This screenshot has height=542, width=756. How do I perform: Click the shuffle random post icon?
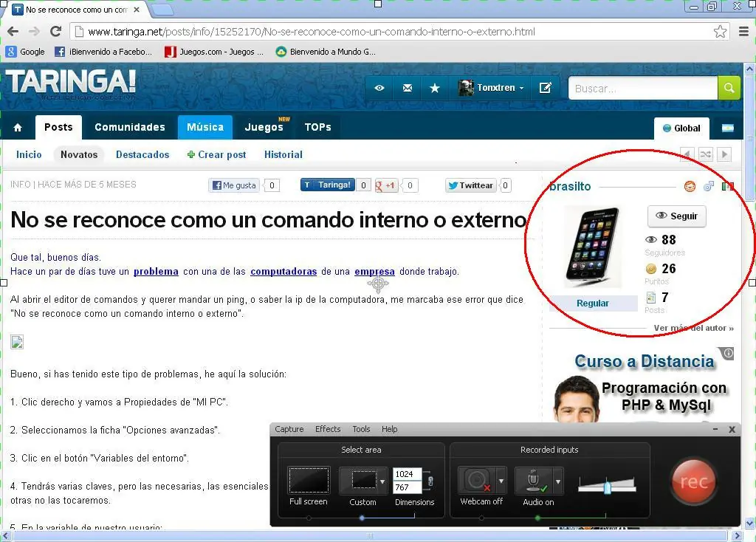coord(705,155)
